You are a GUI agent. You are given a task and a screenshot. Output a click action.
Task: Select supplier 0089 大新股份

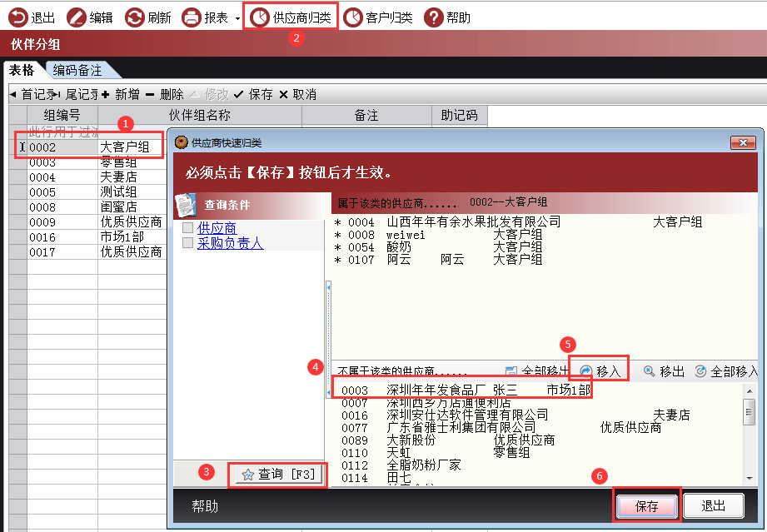pyautogui.click(x=448, y=440)
